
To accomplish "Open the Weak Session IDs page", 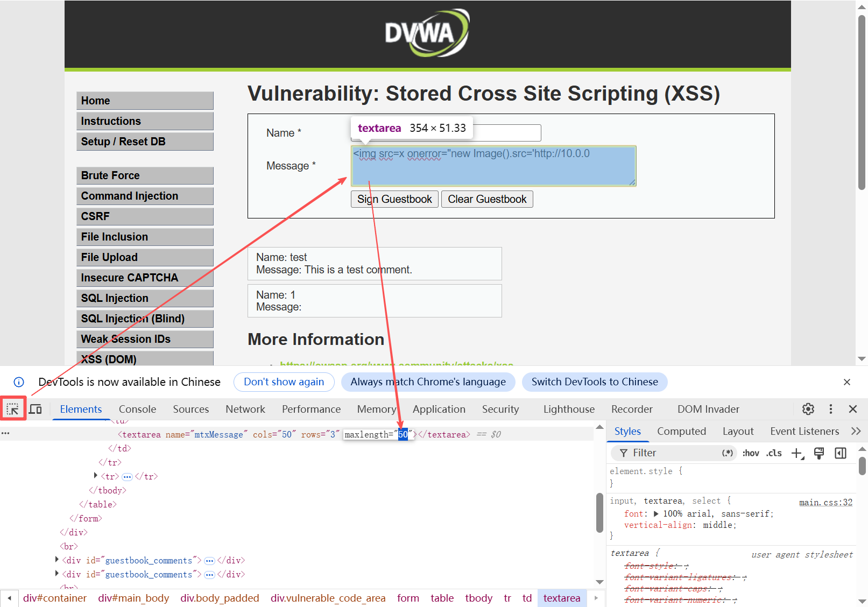I will (145, 339).
